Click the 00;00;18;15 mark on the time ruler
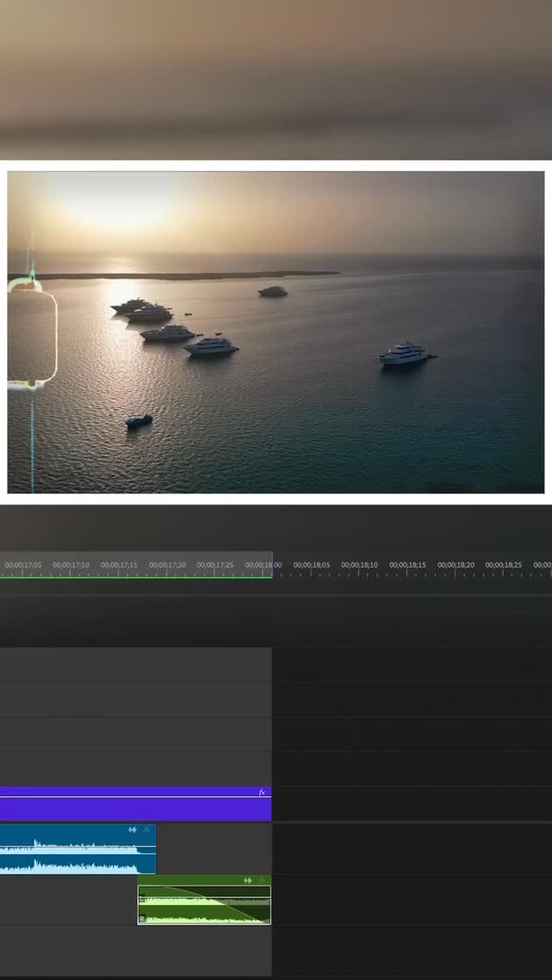552x980 pixels. [408, 565]
